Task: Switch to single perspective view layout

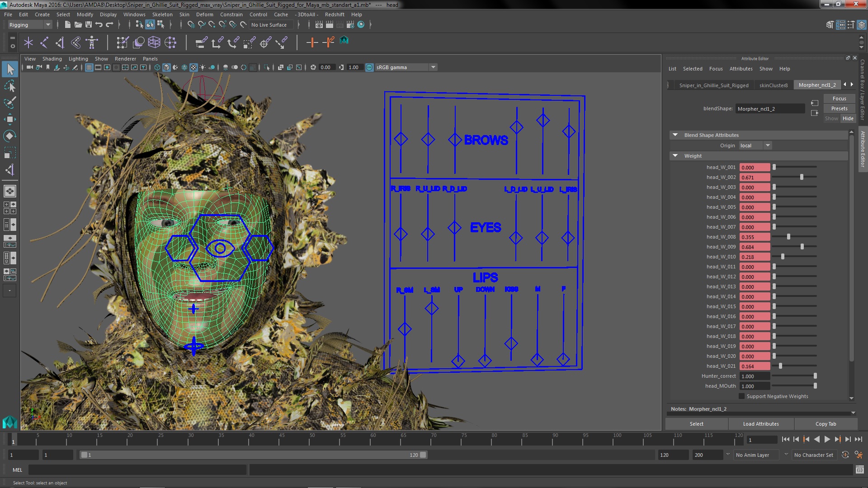Action: tap(10, 191)
